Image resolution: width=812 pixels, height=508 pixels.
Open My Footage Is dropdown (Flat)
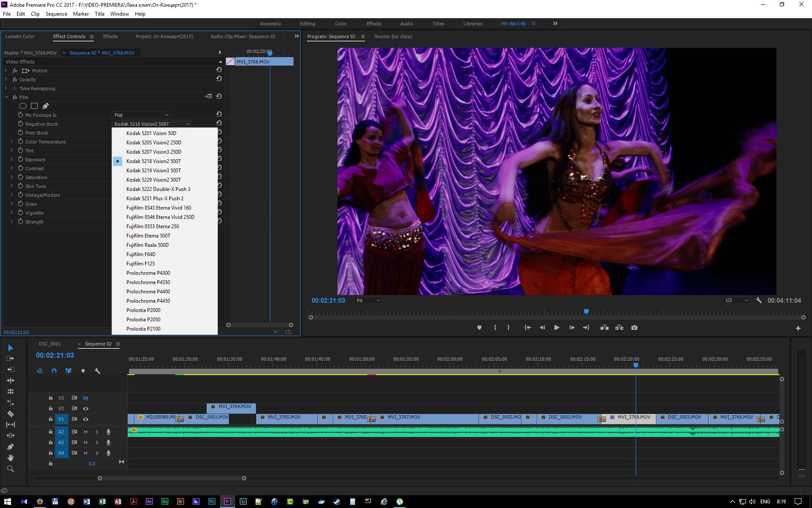141,115
